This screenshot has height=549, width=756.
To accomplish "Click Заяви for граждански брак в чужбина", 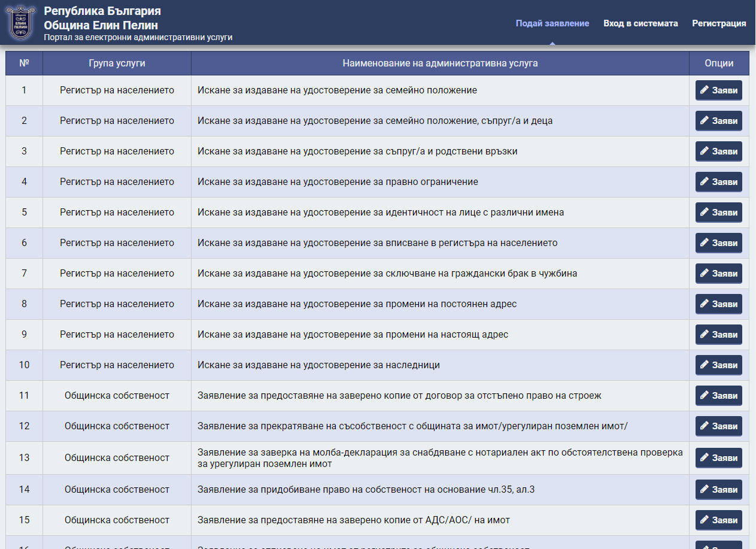I will point(718,274).
